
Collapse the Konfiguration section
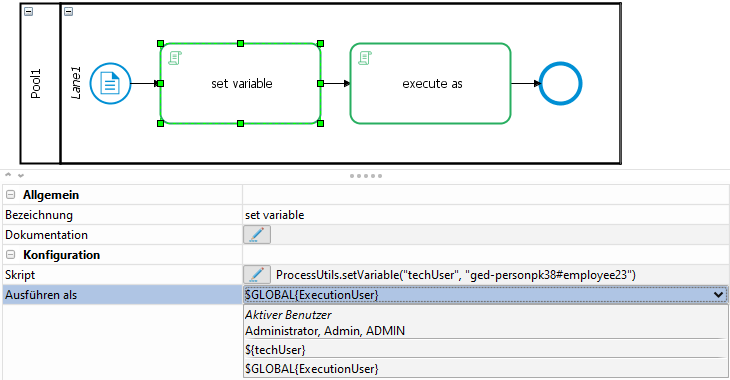(x=11, y=255)
